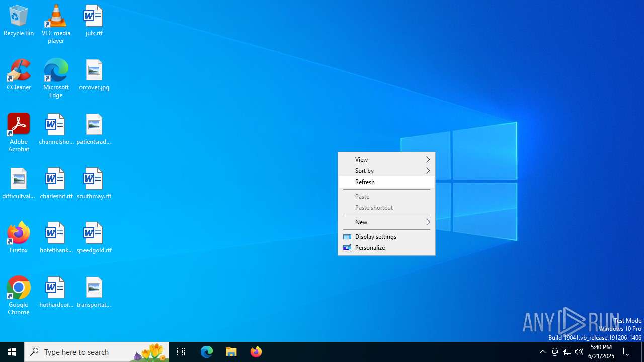This screenshot has width=644, height=362.
Task: Open the Windows Start menu
Action: pyautogui.click(x=12, y=352)
